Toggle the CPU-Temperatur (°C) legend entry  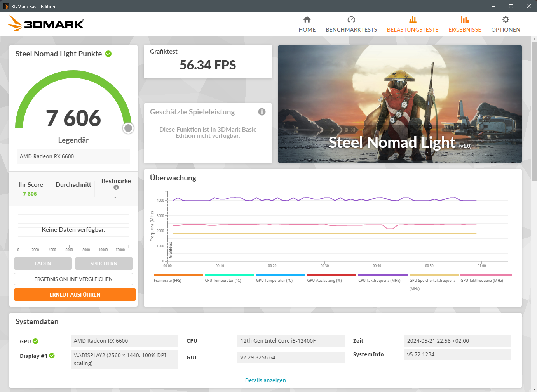229,278
